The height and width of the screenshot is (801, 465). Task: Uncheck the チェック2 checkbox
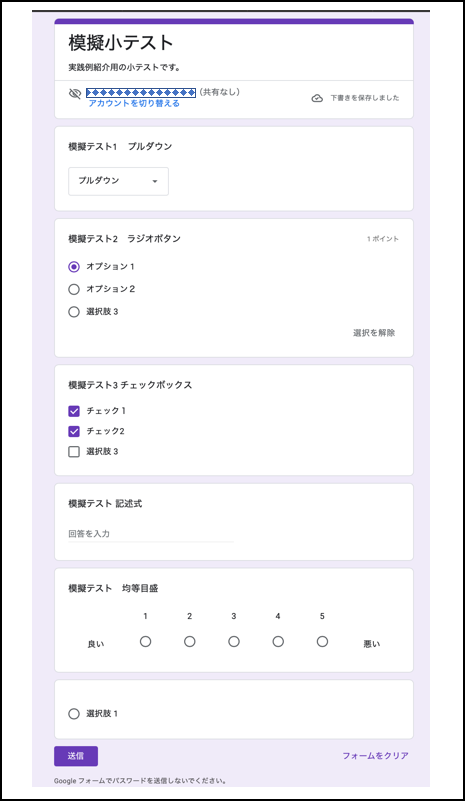[74, 431]
